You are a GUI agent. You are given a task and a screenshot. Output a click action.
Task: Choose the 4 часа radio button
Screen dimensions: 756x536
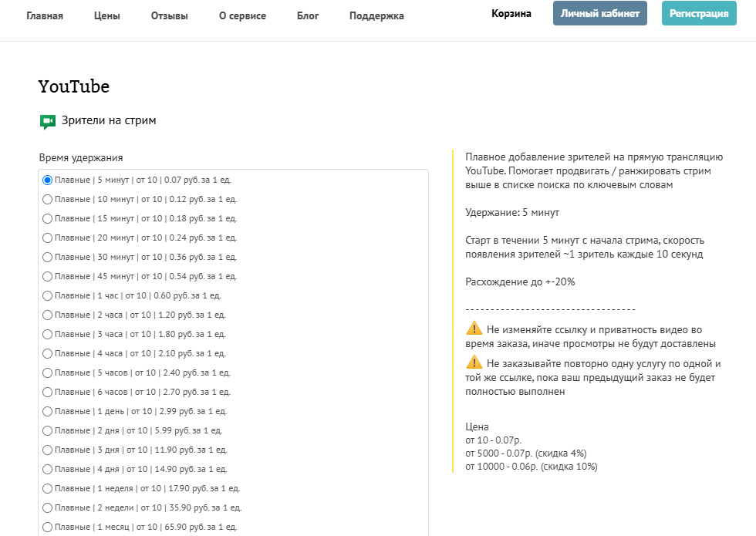pos(47,353)
